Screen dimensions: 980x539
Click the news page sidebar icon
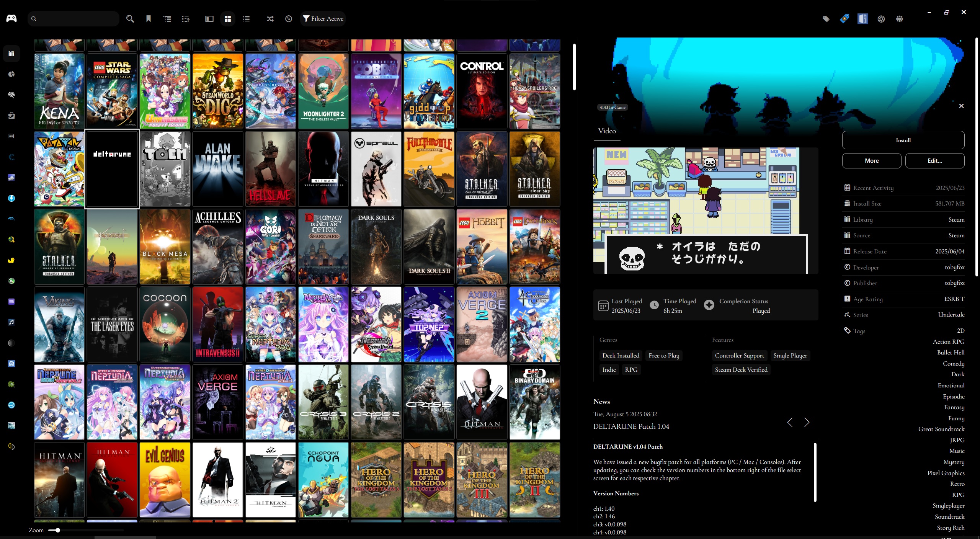click(x=11, y=136)
